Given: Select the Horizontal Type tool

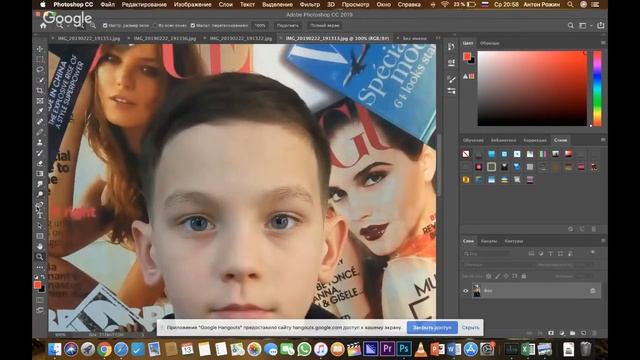Looking at the screenshot, I should 40,215.
